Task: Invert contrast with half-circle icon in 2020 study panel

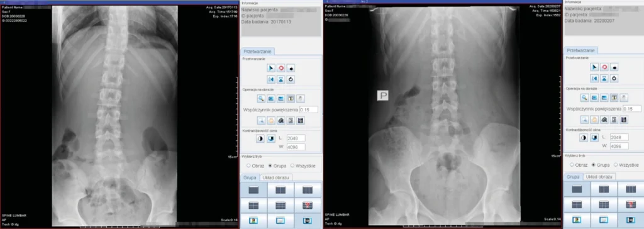Action: coord(583,138)
